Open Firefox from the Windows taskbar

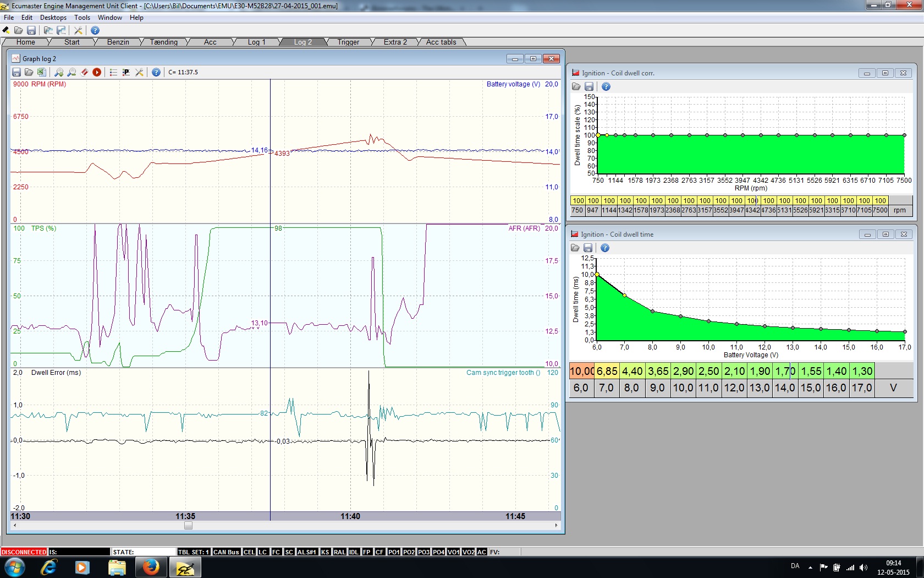[151, 567]
